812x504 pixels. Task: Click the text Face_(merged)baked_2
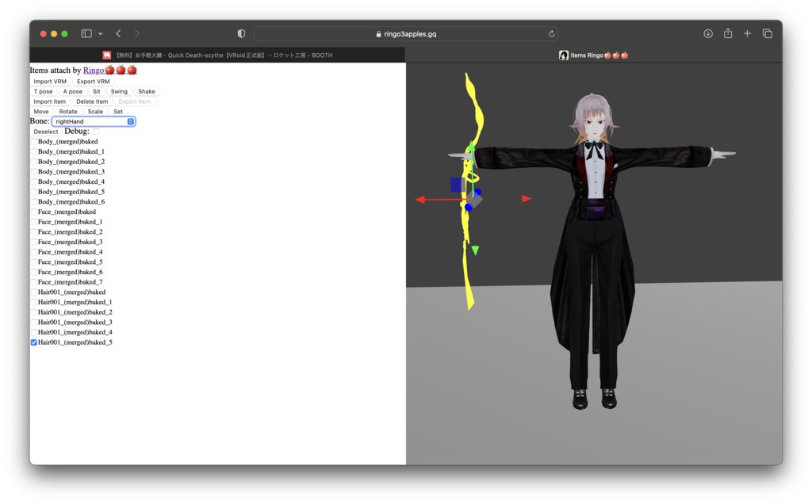pos(70,232)
